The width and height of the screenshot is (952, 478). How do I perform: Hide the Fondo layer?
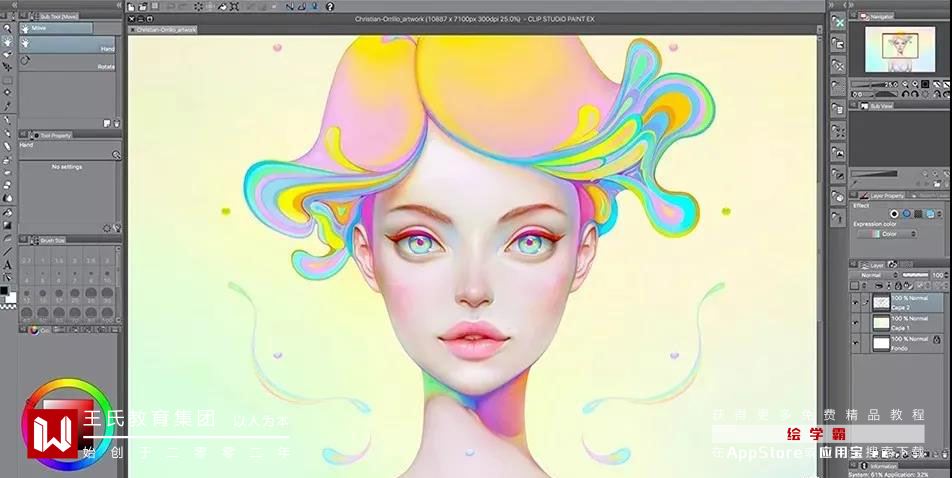(x=855, y=343)
